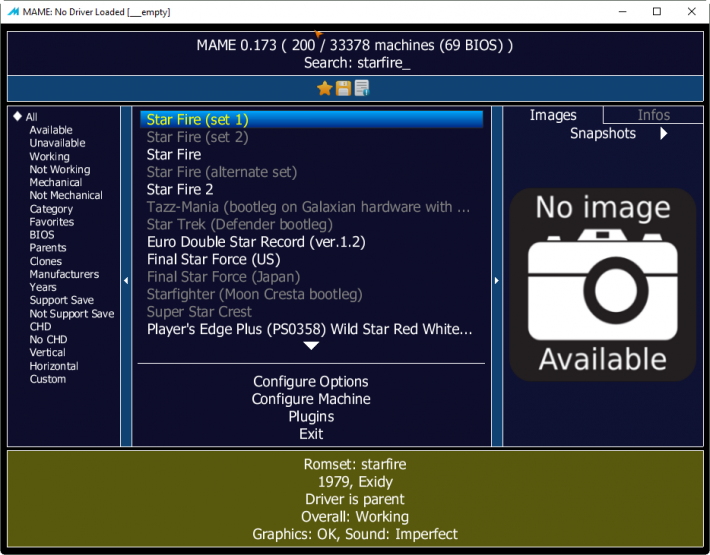Choose the Vertical filter
This screenshot has width=710, height=555.
coord(47,353)
